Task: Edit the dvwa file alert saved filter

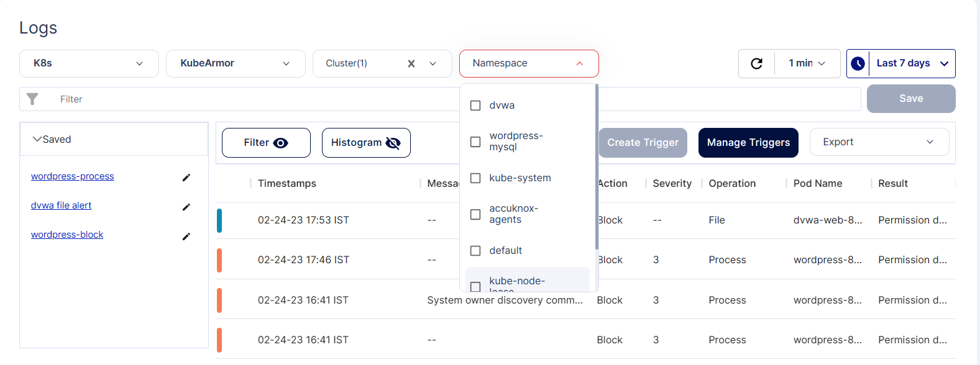Action: click(186, 207)
